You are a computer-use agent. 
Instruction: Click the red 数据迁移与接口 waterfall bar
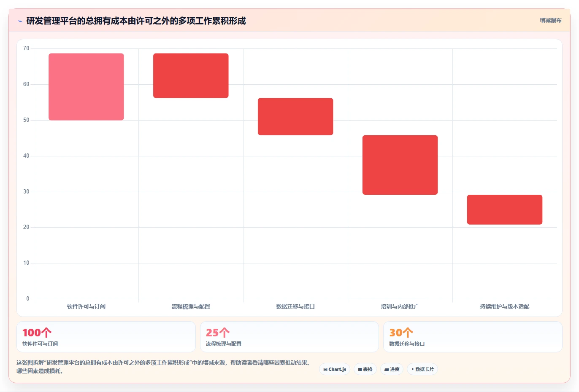click(295, 117)
